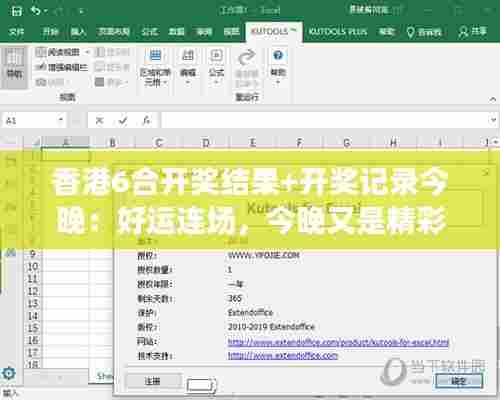500x400 pixels.
Task: Click the Enter checkmark icon in formula bar
Action: click(123, 120)
